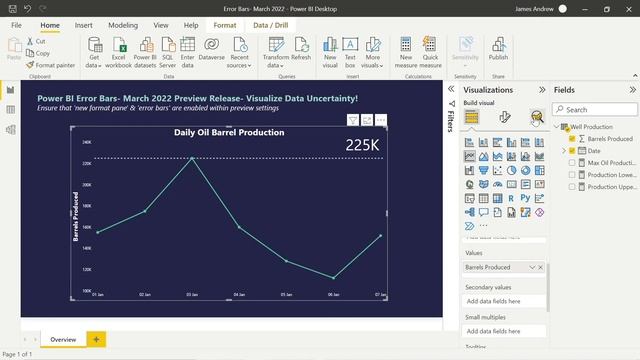
Task: Open the Data / Drill tab
Action: point(271,25)
